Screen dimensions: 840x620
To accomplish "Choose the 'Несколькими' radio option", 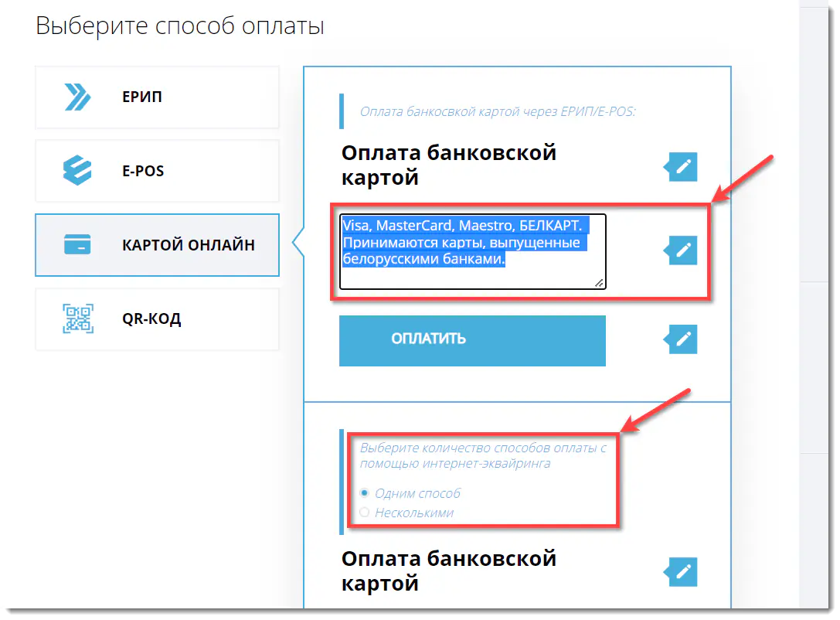I will (365, 513).
